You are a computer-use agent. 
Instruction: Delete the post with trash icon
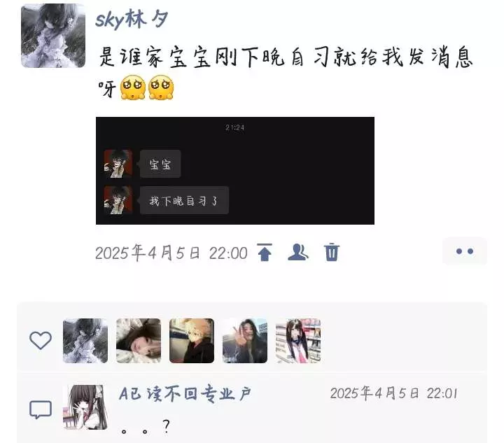331,253
